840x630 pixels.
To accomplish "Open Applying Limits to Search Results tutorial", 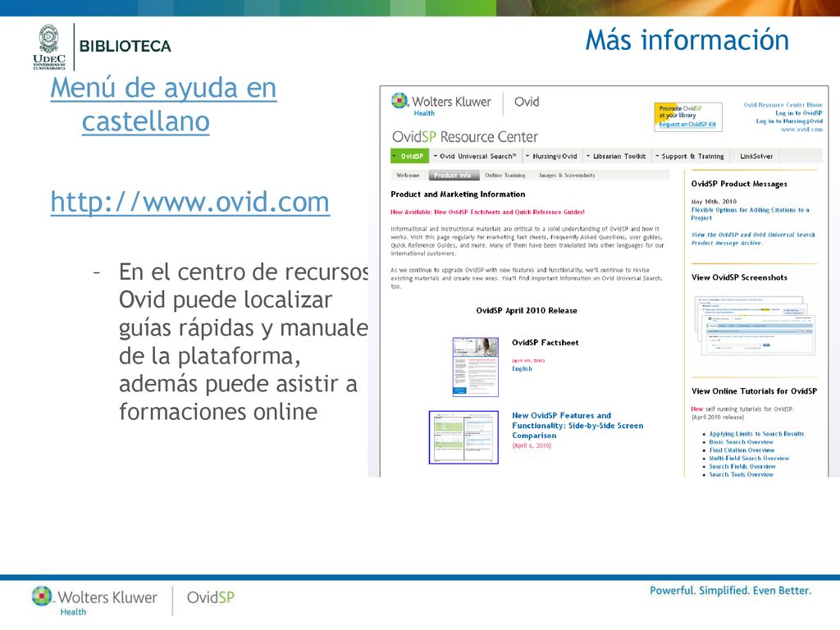I will click(x=756, y=434).
